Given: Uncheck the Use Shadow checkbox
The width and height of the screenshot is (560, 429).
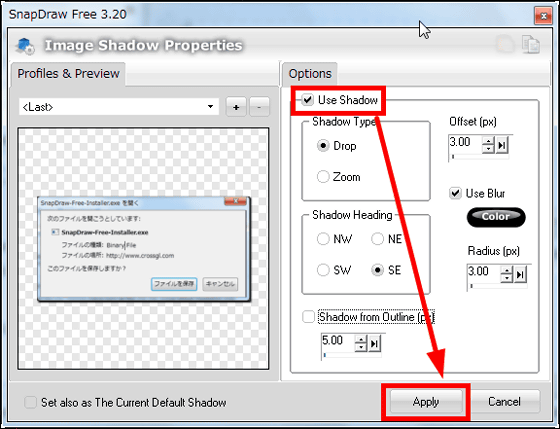Looking at the screenshot, I should click(308, 100).
